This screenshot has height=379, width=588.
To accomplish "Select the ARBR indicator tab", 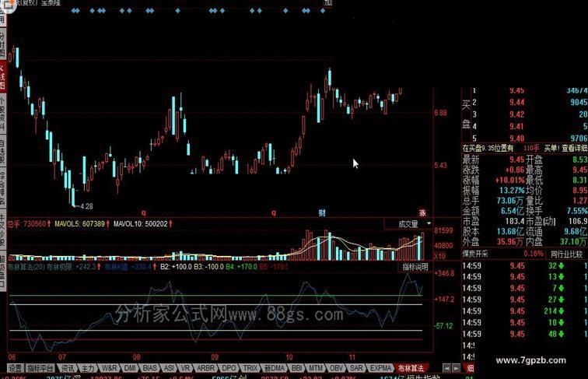I will [x=205, y=368].
